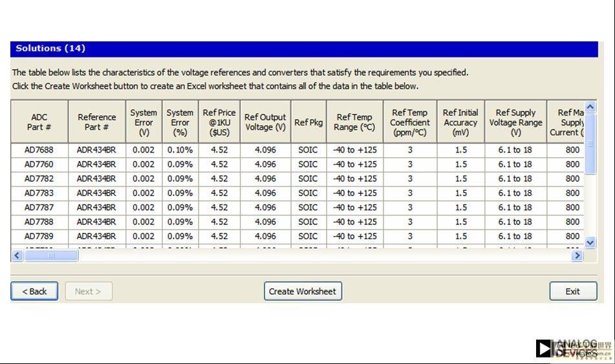Select the AD7783 part cell
Image resolution: width=615 pixels, height=364 pixels.
point(39,193)
